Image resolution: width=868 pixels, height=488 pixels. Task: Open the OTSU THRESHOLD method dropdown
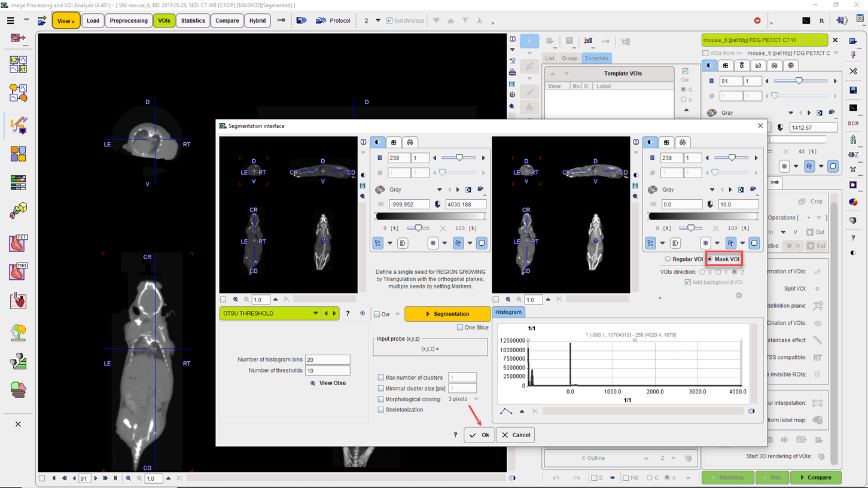tap(315, 313)
